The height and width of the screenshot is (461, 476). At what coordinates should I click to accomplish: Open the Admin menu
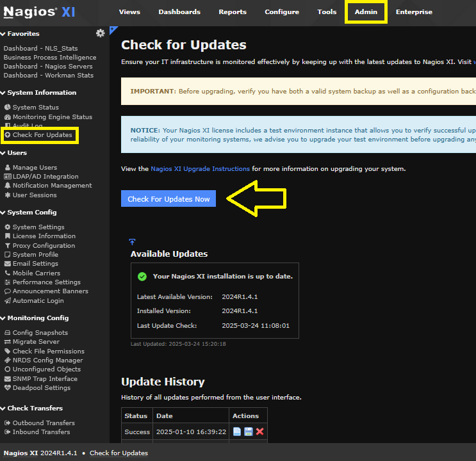coord(366,12)
